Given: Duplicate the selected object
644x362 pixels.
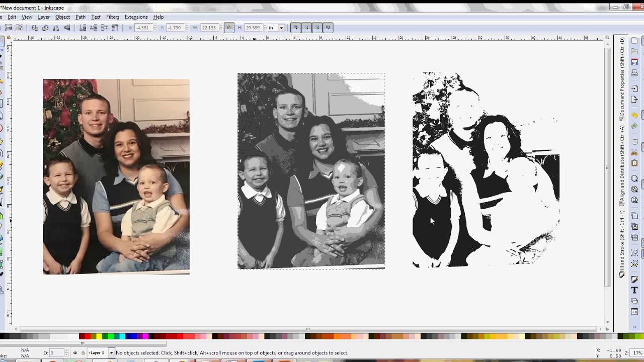Looking at the screenshot, I should 634,216.
